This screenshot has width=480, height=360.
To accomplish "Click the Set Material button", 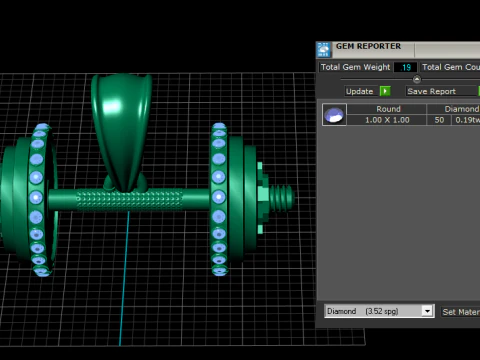I will coord(461,312).
